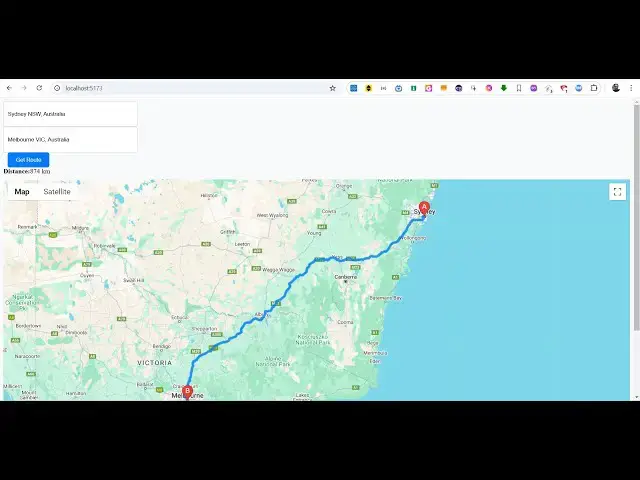Click the localhost:5173 address bar

point(196,88)
